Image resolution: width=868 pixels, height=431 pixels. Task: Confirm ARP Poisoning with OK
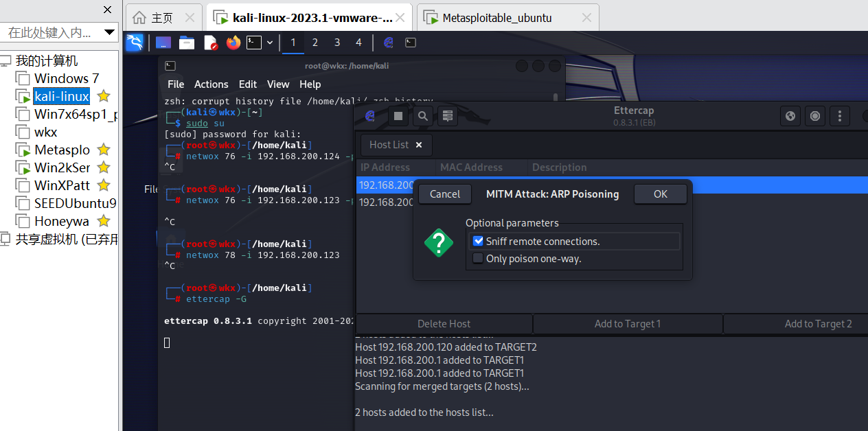(x=660, y=194)
